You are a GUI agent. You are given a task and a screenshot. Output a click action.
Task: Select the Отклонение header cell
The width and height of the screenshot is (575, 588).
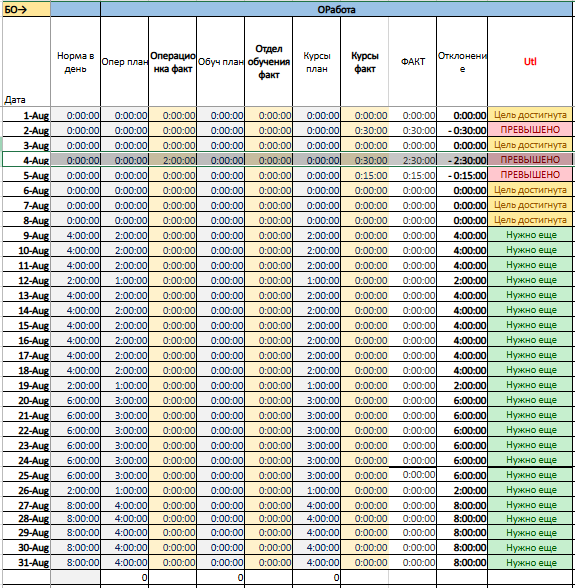462,62
